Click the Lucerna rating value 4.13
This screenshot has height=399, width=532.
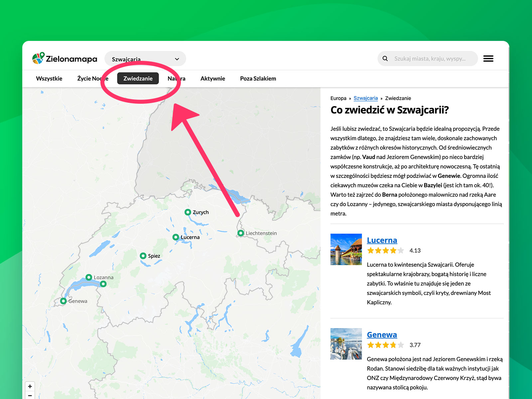pos(415,250)
